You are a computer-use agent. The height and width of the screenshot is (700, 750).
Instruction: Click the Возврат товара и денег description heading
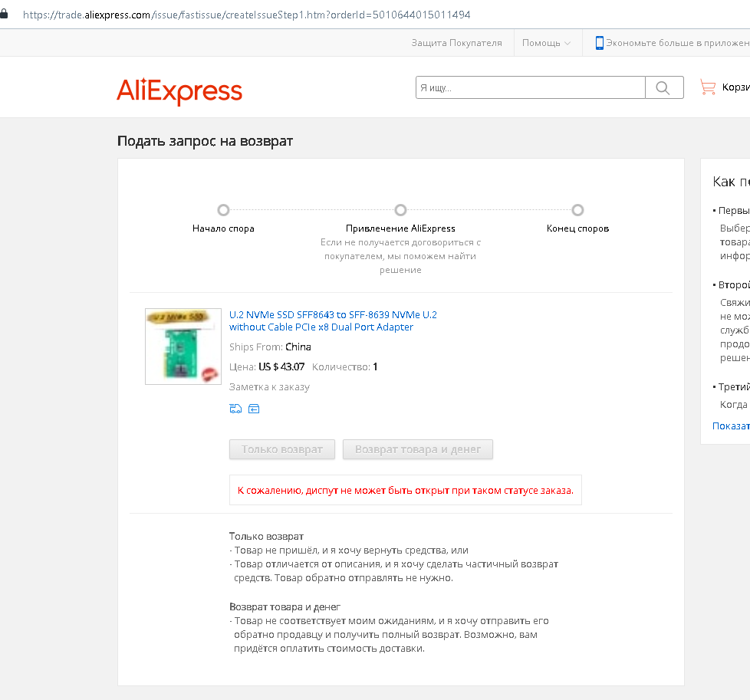[285, 606]
